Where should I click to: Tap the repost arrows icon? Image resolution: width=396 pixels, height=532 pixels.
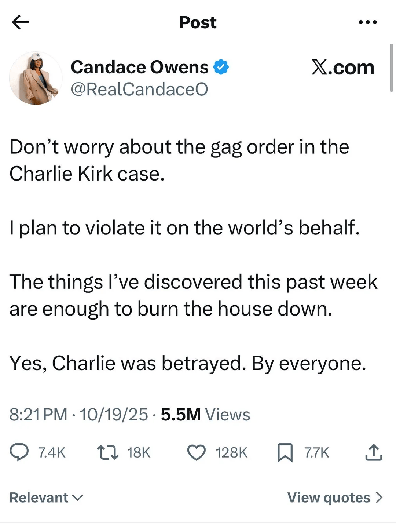(x=107, y=452)
